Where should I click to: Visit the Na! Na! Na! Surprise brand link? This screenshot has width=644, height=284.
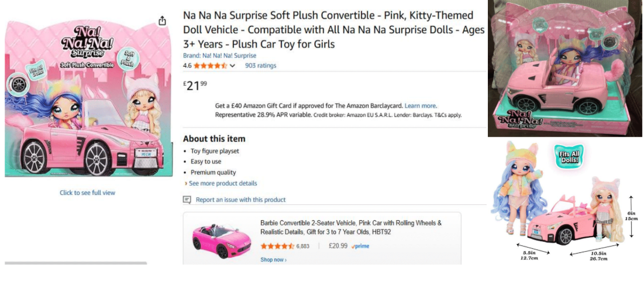219,56
